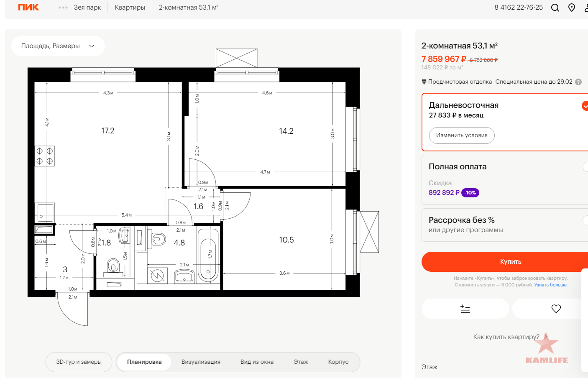Switch to the Планировка tab
Image resolution: width=588 pixels, height=378 pixels.
pos(144,362)
